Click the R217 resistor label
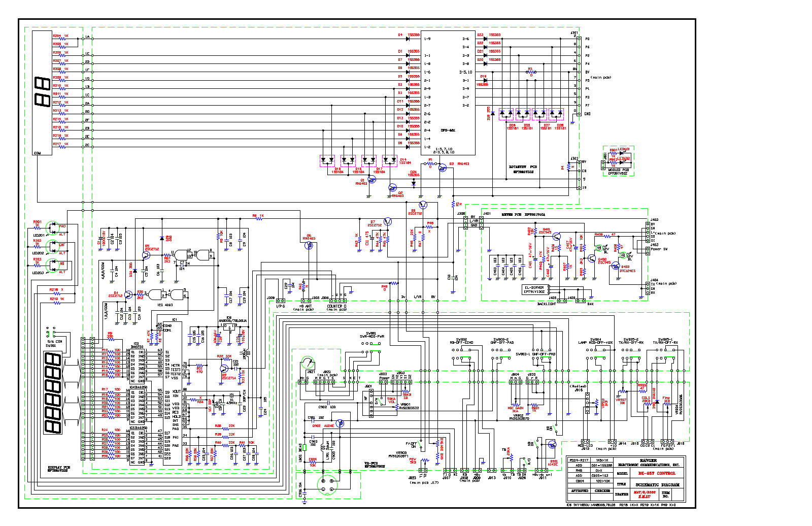The width and height of the screenshot is (812, 526). tap(57, 144)
